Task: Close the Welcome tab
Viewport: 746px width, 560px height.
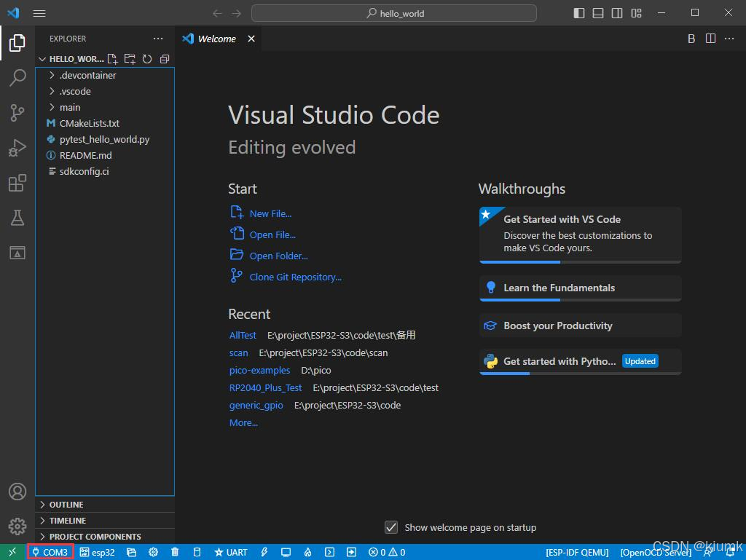Action: click(251, 39)
